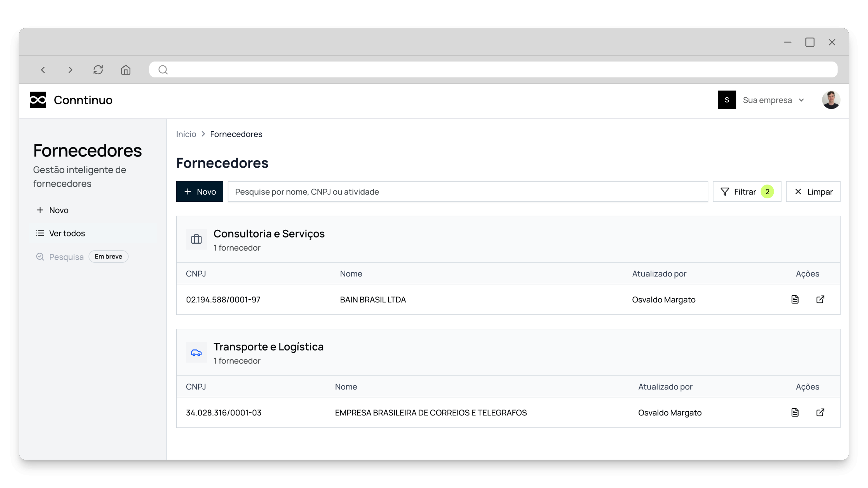The width and height of the screenshot is (868, 488).
Task: Open the Filtrar filter options
Action: click(746, 191)
